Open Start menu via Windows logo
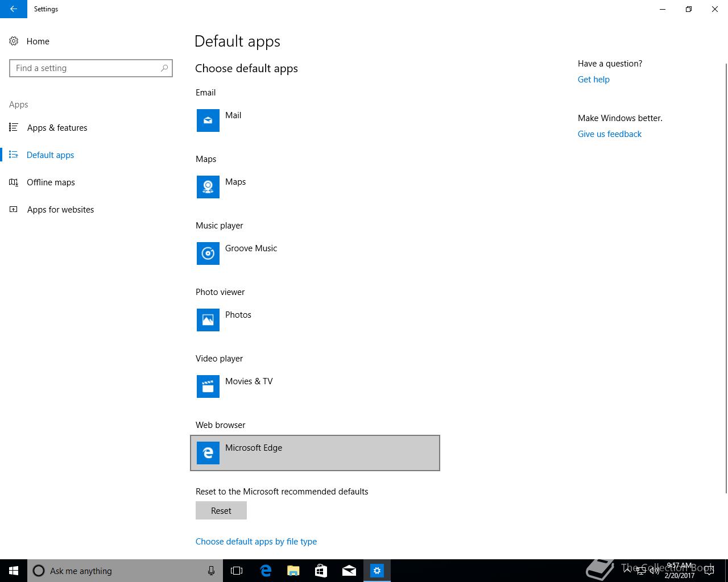 point(14,571)
